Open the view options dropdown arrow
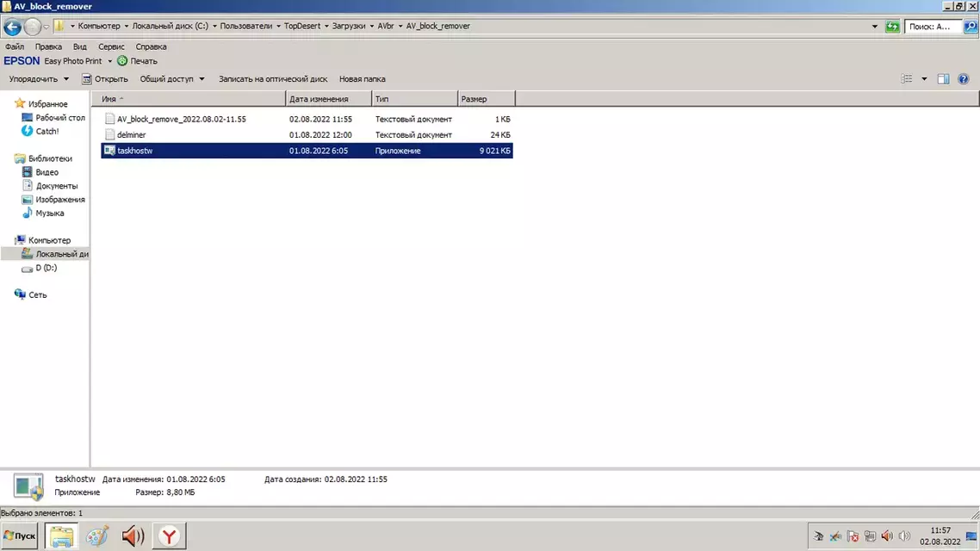This screenshot has height=551, width=980. [x=924, y=79]
